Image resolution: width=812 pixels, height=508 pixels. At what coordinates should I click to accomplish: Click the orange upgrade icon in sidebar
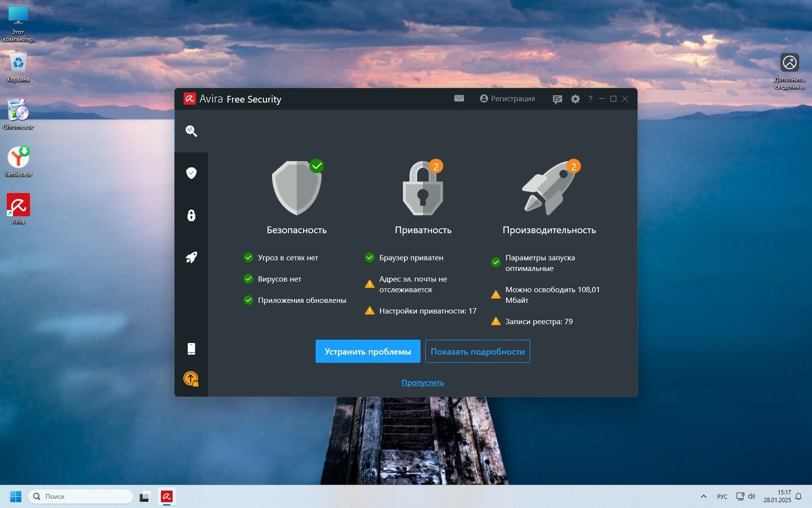(x=191, y=378)
